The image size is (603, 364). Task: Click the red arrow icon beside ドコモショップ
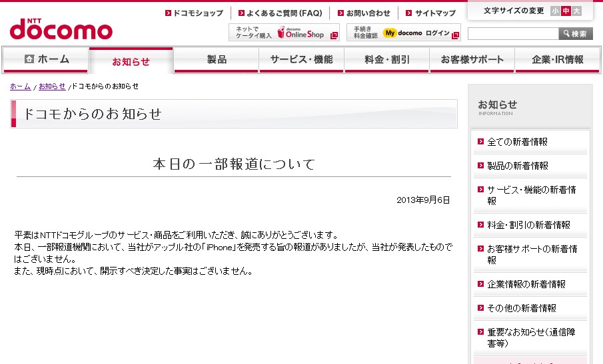[168, 13]
